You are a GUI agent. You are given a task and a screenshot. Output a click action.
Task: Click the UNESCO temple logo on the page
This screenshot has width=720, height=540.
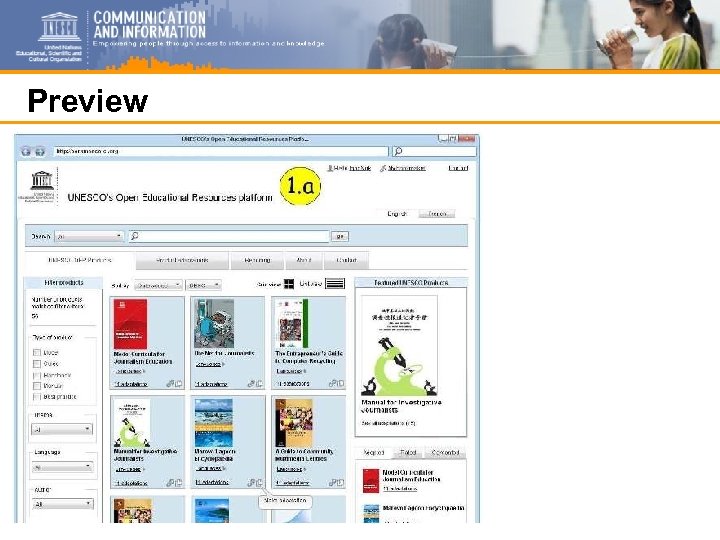[41, 180]
